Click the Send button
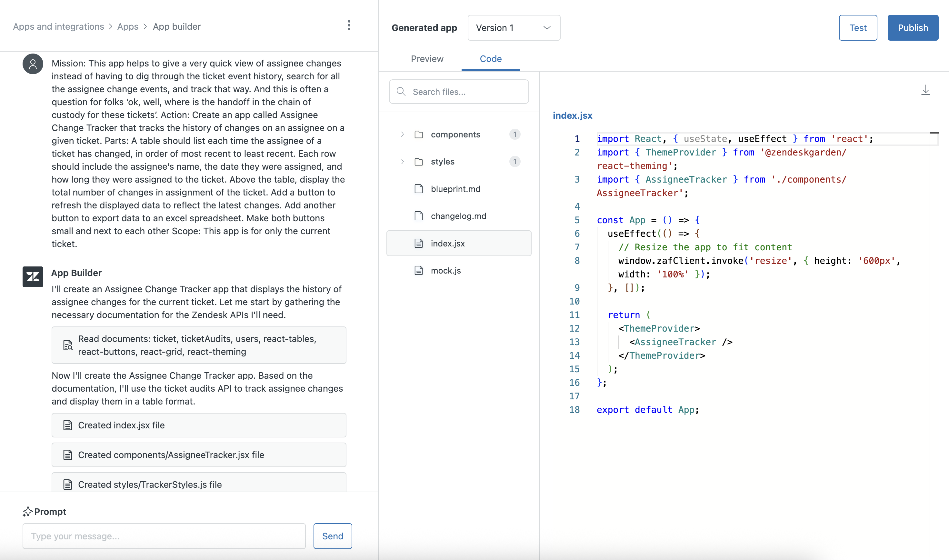Image resolution: width=949 pixels, height=560 pixels. 333,536
